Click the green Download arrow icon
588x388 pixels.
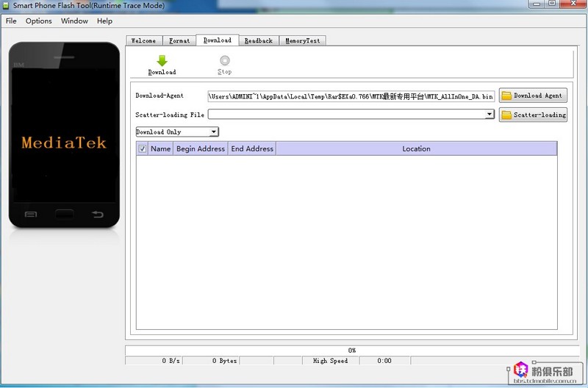click(162, 61)
